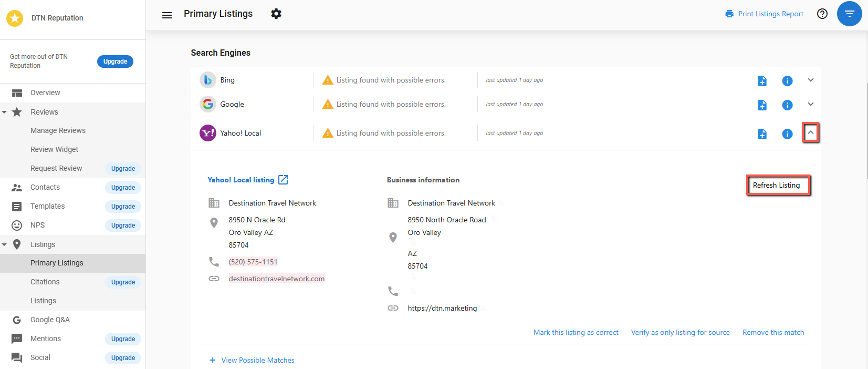Click Upgrade badge next to NPS

tap(123, 225)
